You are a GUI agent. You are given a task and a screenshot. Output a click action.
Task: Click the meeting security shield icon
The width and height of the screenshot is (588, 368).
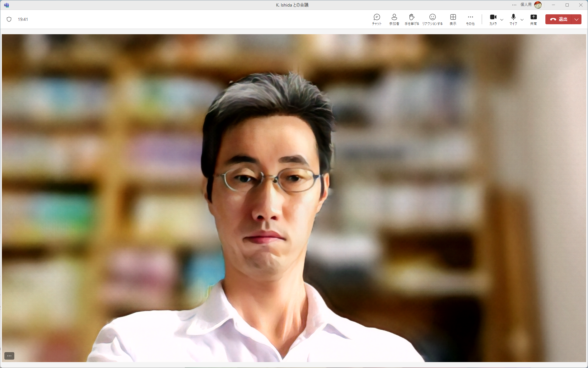pyautogui.click(x=9, y=19)
